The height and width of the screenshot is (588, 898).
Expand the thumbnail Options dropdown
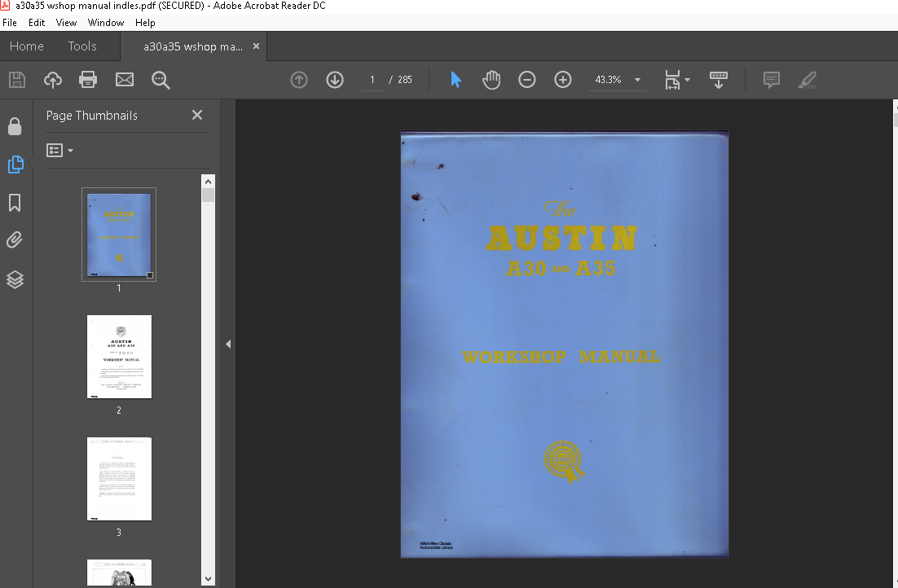[x=60, y=151]
